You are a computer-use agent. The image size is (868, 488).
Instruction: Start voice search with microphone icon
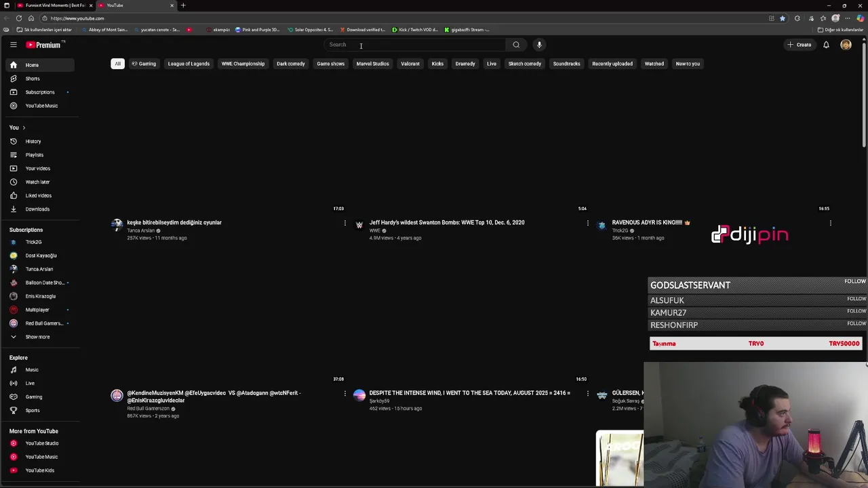click(x=539, y=45)
